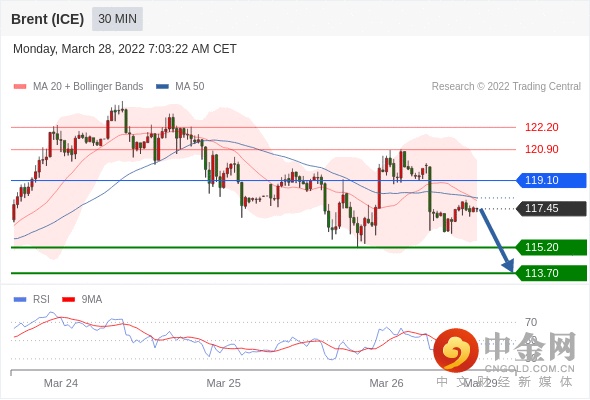590x400 pixels.
Task: Click the date line 'Monday, March 28, 2022'
Action: coord(125,49)
